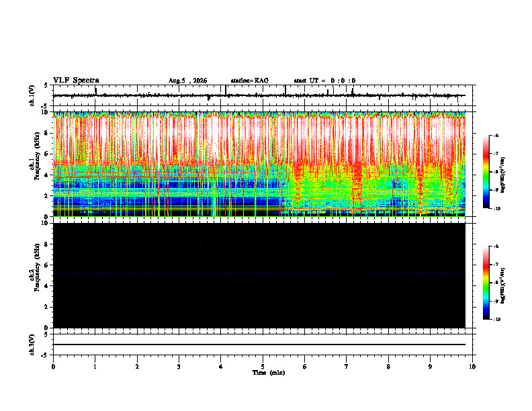Click the ch.1 Frequency (kHz) axis label

[35, 164]
